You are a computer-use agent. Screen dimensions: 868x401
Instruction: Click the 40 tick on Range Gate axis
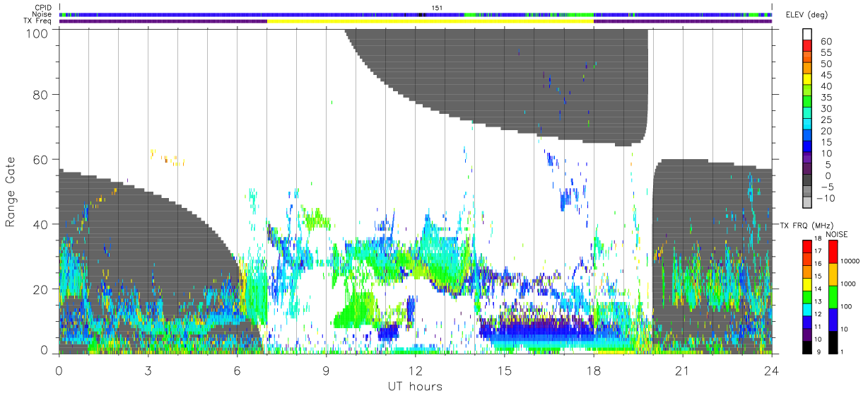coord(40,224)
